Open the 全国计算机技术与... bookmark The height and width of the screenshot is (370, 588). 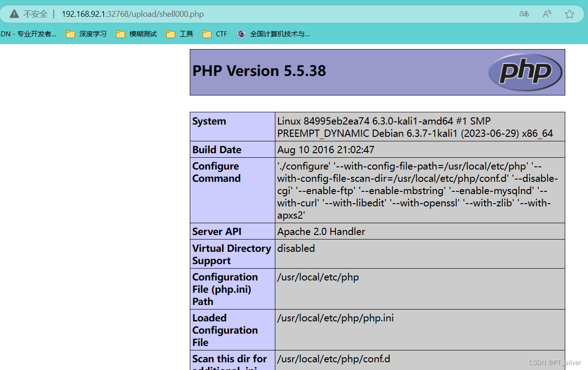(x=274, y=34)
